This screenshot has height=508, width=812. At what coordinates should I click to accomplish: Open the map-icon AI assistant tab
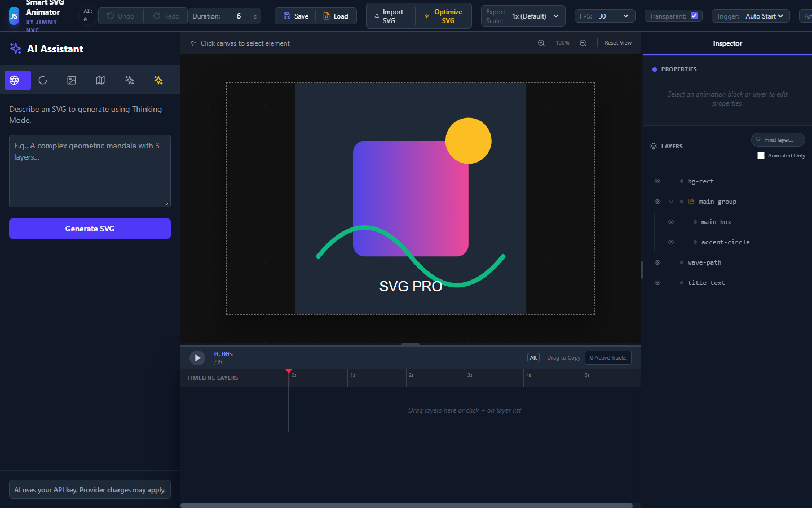tap(100, 80)
